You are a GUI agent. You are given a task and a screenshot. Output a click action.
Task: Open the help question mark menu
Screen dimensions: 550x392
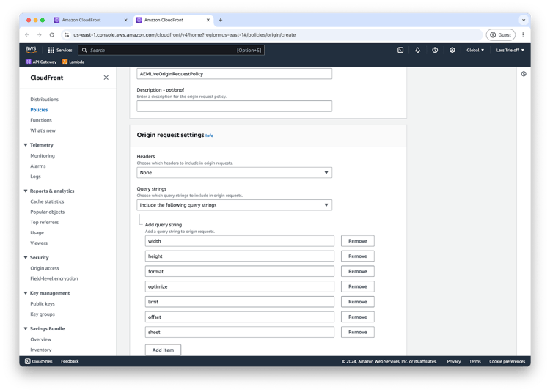pyautogui.click(x=435, y=50)
